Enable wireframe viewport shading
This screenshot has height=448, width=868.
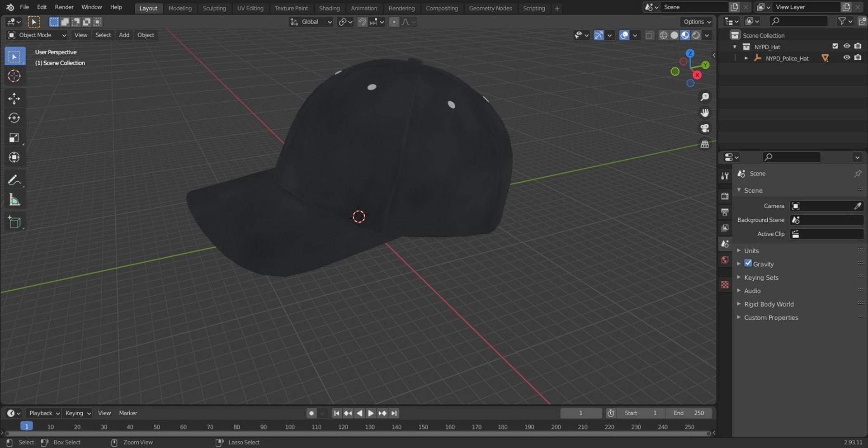(x=663, y=35)
